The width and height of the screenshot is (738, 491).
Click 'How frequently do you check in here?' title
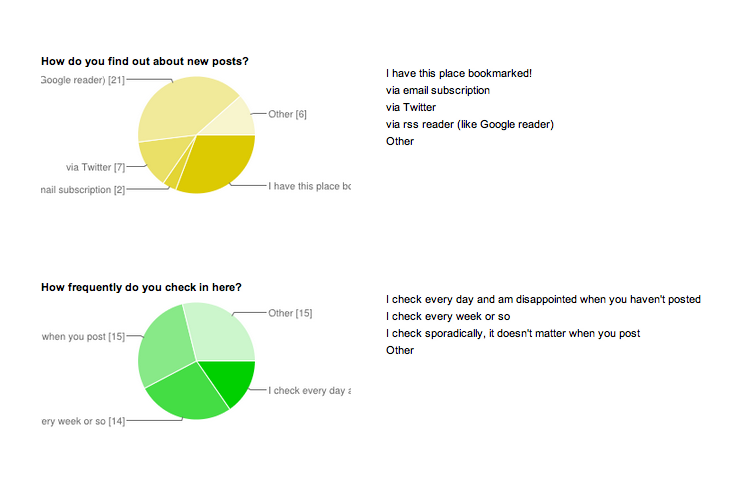pyautogui.click(x=141, y=287)
